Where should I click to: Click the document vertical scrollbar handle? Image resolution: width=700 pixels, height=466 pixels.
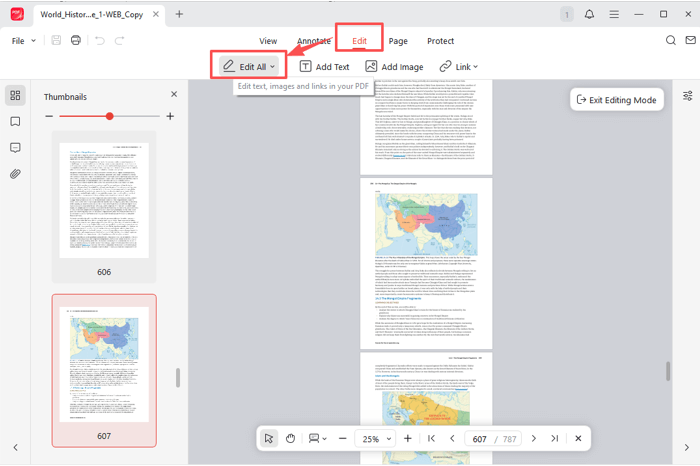point(668,371)
